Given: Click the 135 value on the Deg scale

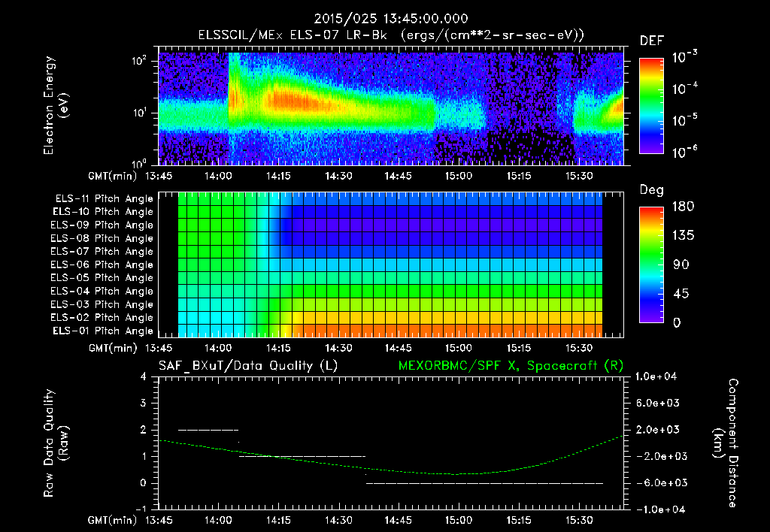Looking at the screenshot, I should click(683, 236).
